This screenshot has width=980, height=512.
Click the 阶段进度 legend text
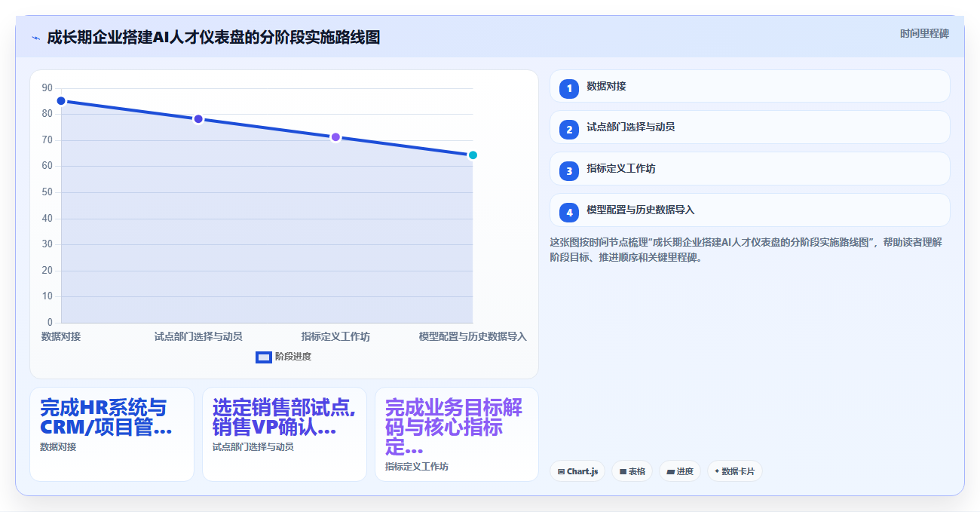coord(293,357)
